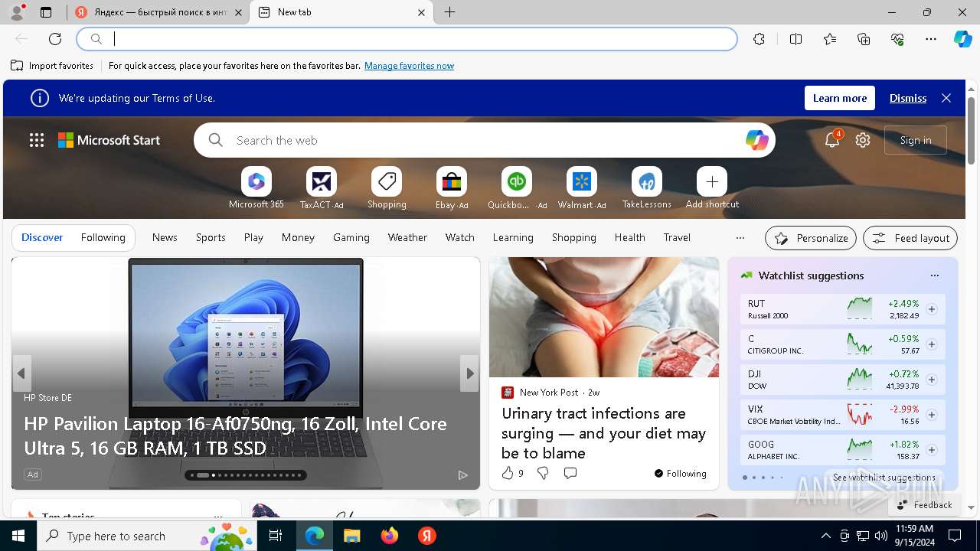Expand more feed categories ellipsis
The image size is (980, 551).
click(x=740, y=238)
